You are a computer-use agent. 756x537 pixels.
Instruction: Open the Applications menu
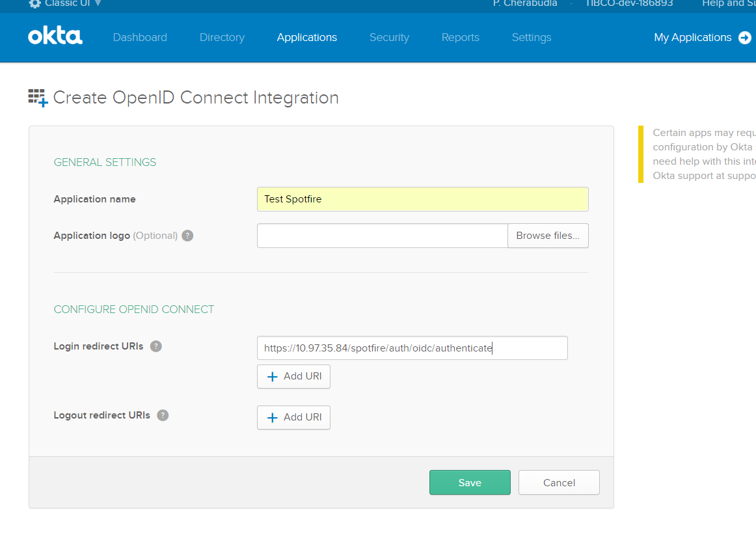coord(306,38)
